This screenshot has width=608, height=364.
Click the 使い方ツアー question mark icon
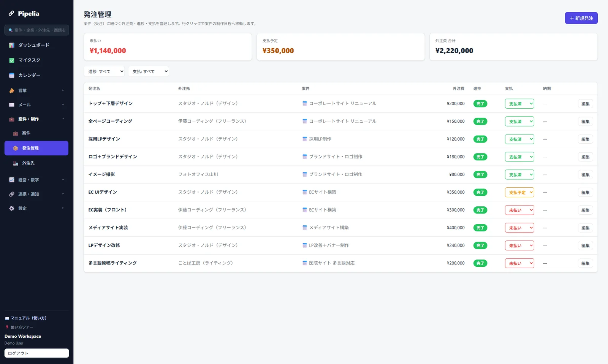pos(7,327)
